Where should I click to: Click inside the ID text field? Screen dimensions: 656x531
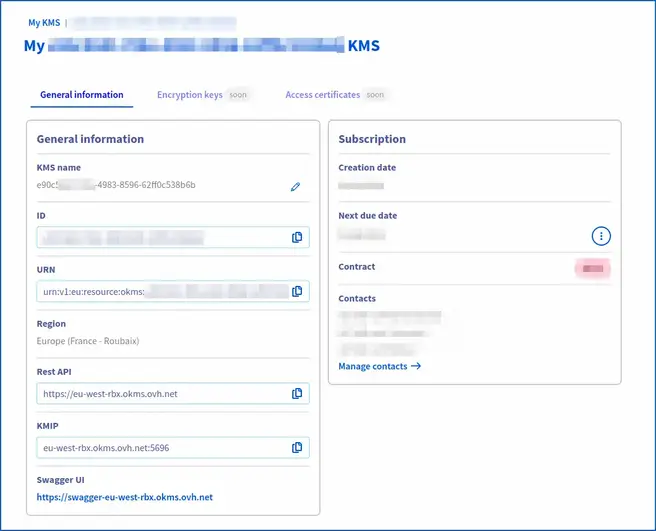point(160,237)
